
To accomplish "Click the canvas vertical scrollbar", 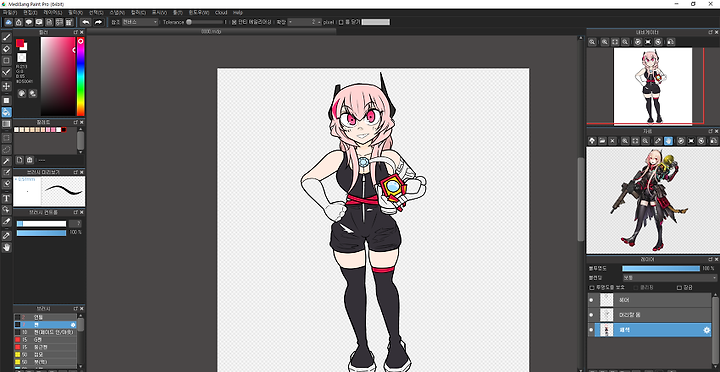I will pos(581,199).
